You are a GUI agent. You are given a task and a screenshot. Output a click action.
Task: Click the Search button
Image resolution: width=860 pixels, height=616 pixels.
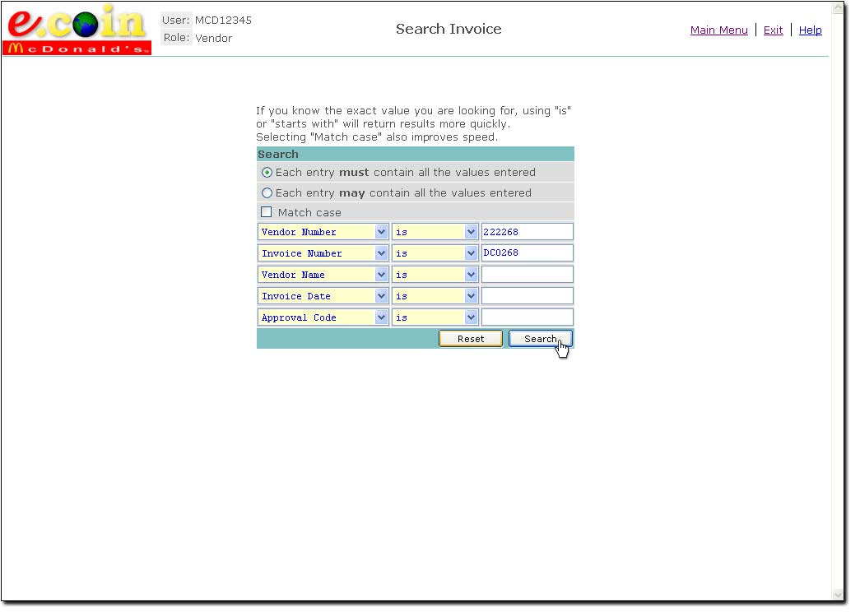coord(540,339)
